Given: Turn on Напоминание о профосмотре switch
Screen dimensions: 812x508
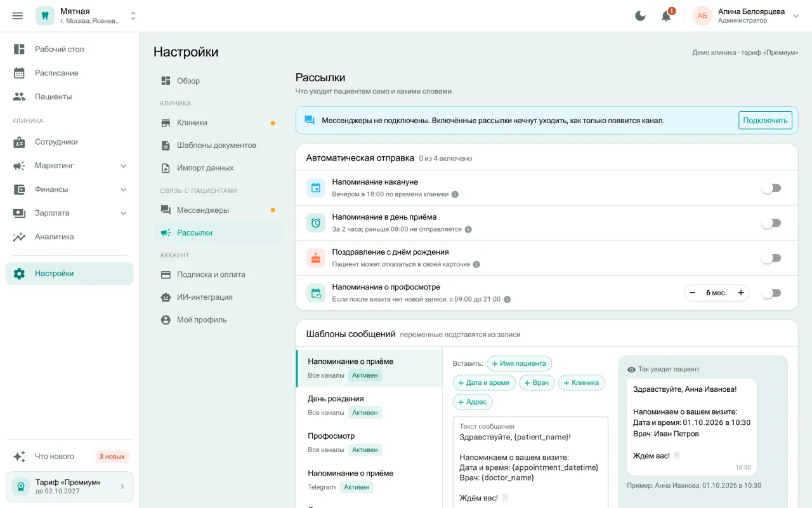Looking at the screenshot, I should [771, 293].
